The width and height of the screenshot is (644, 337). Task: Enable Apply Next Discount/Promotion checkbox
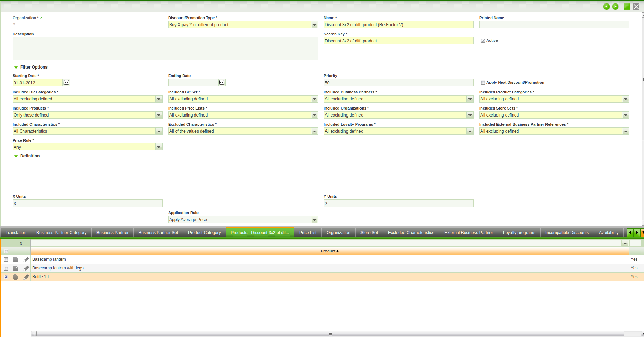click(483, 83)
